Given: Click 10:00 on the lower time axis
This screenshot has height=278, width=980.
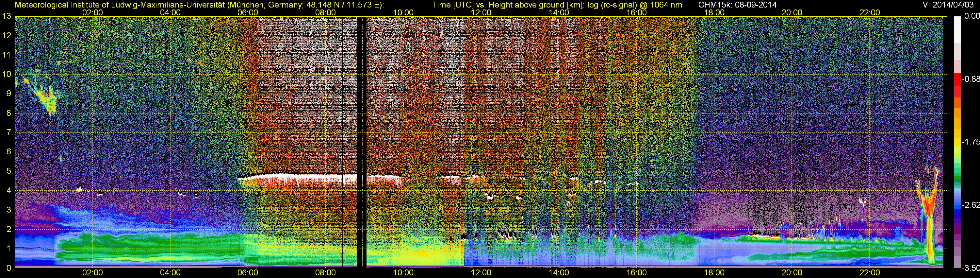Looking at the screenshot, I should (403, 273).
